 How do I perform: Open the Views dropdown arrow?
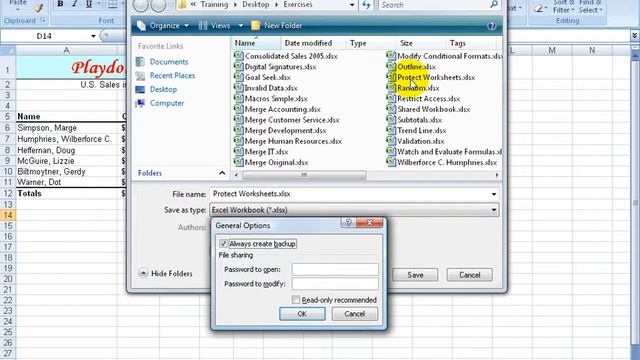pyautogui.click(x=241, y=26)
